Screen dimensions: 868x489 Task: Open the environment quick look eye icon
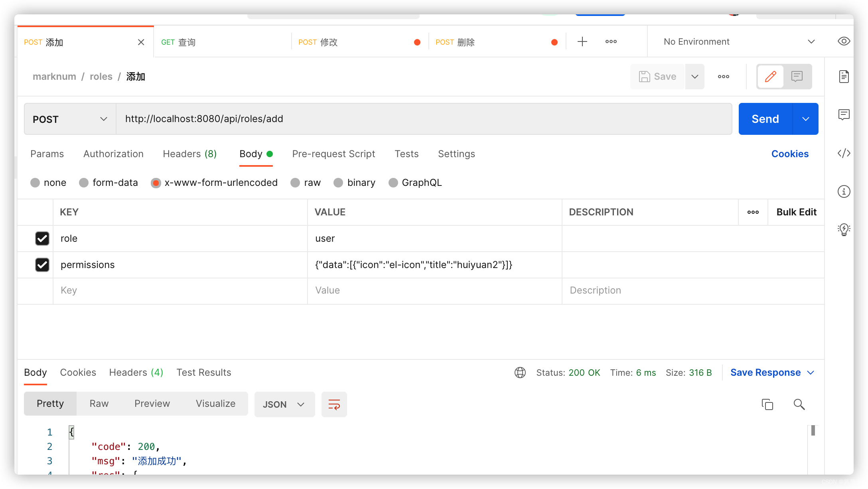[x=843, y=41]
